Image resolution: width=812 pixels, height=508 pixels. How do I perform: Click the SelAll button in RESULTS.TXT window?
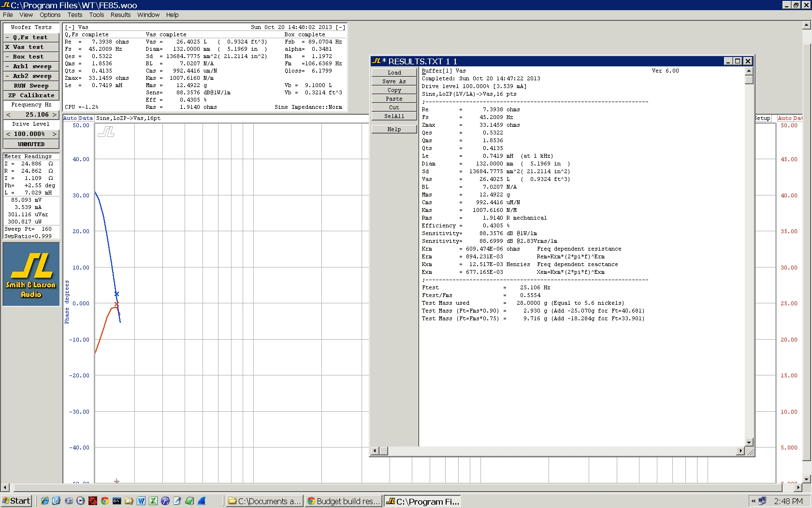[394, 116]
